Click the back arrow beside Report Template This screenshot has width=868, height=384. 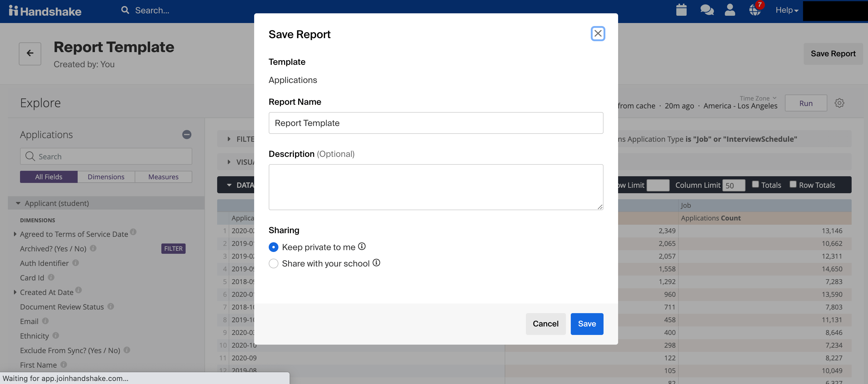(x=30, y=53)
